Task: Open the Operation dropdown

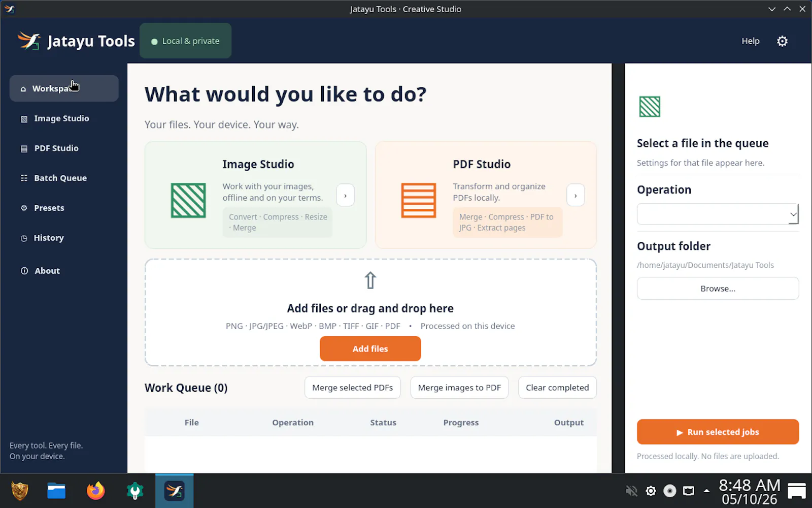Action: [x=718, y=214]
